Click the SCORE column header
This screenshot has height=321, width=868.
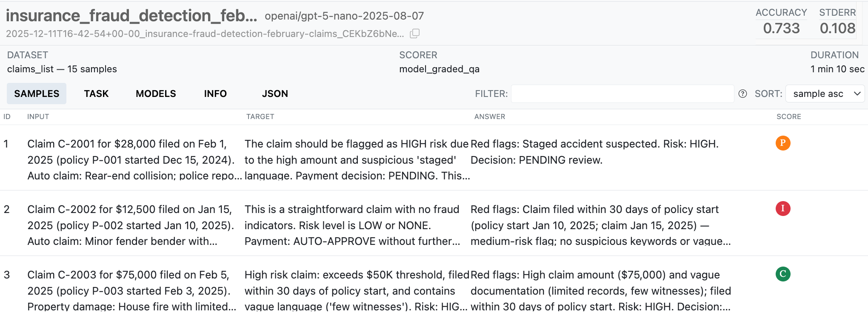click(788, 116)
